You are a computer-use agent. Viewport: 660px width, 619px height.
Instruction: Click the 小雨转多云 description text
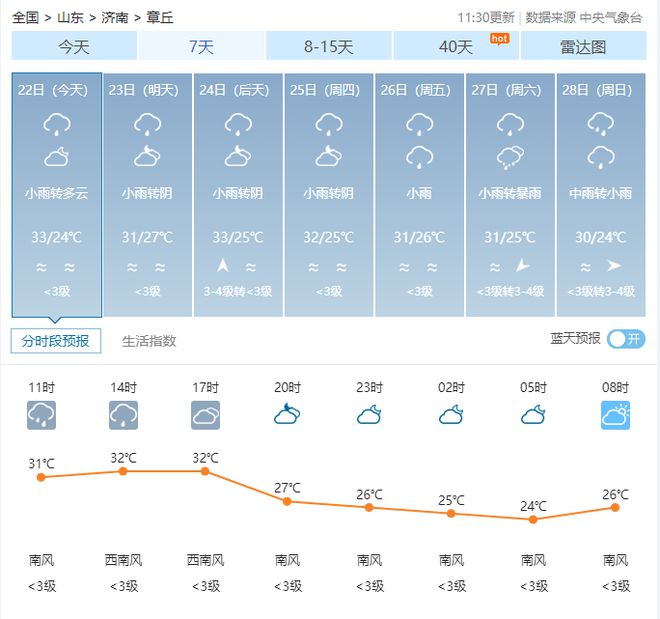(57, 193)
